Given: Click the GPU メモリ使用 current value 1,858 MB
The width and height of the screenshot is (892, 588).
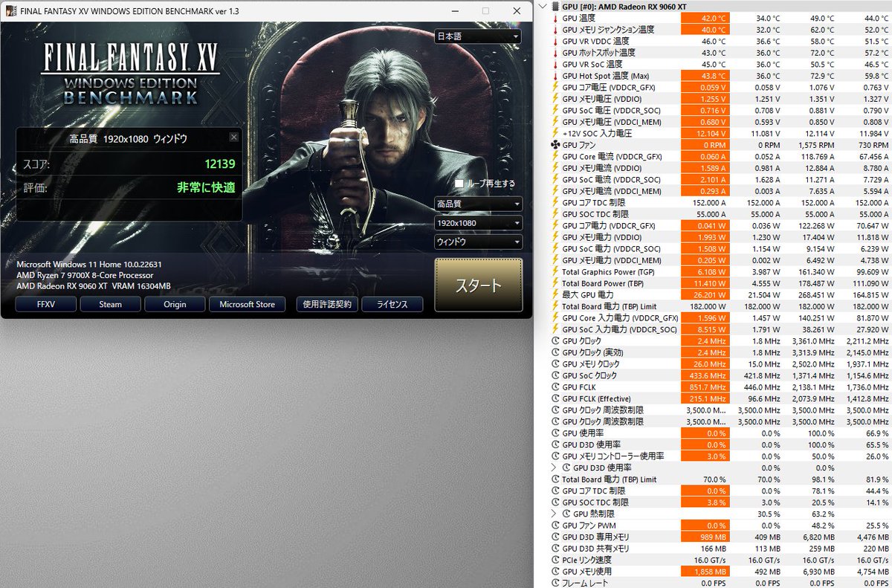Looking at the screenshot, I should (705, 572).
